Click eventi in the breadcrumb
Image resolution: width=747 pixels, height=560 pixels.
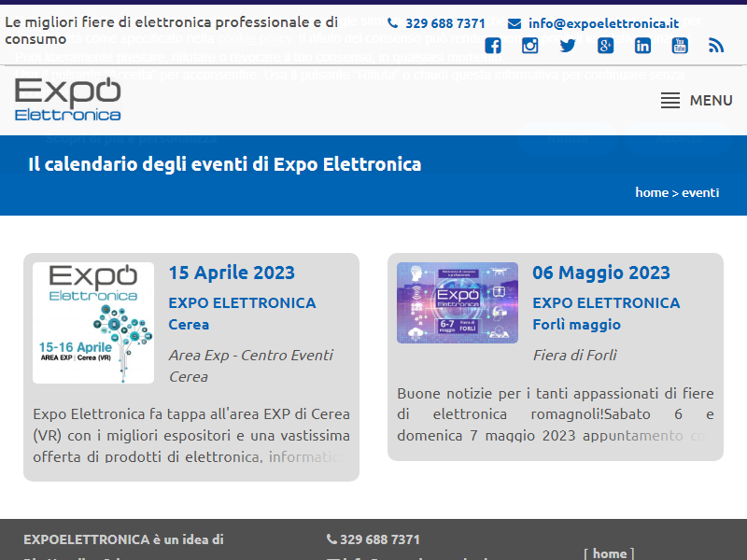click(700, 192)
